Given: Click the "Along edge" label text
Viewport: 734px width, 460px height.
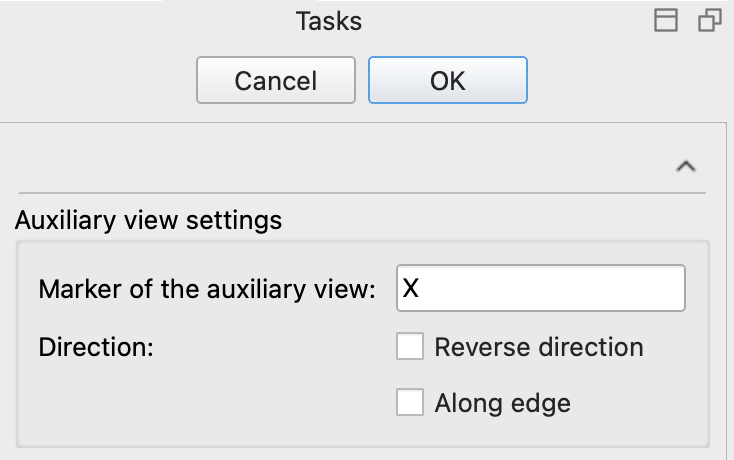Looking at the screenshot, I should pos(502,403).
